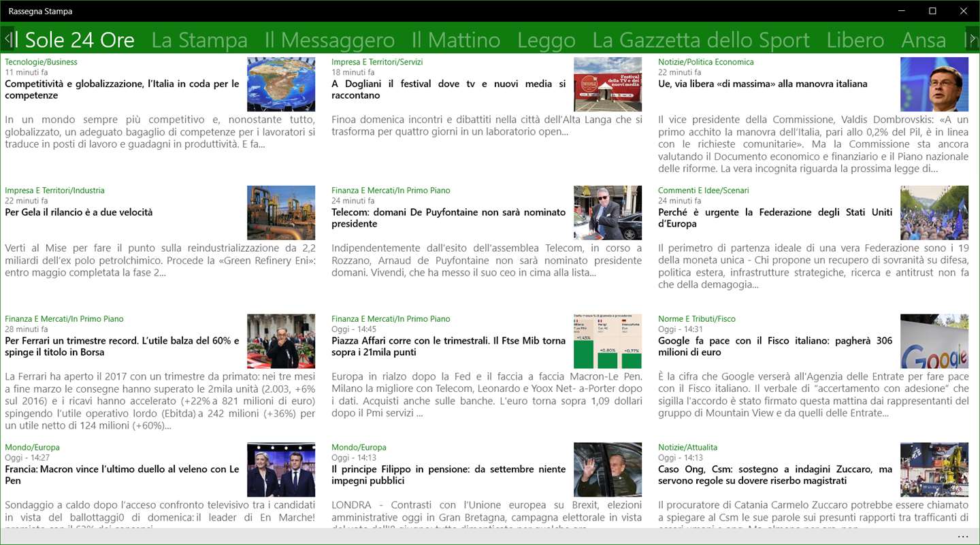Open headline Il principe Filippo in pensione
The image size is (980, 545).
pyautogui.click(x=448, y=476)
